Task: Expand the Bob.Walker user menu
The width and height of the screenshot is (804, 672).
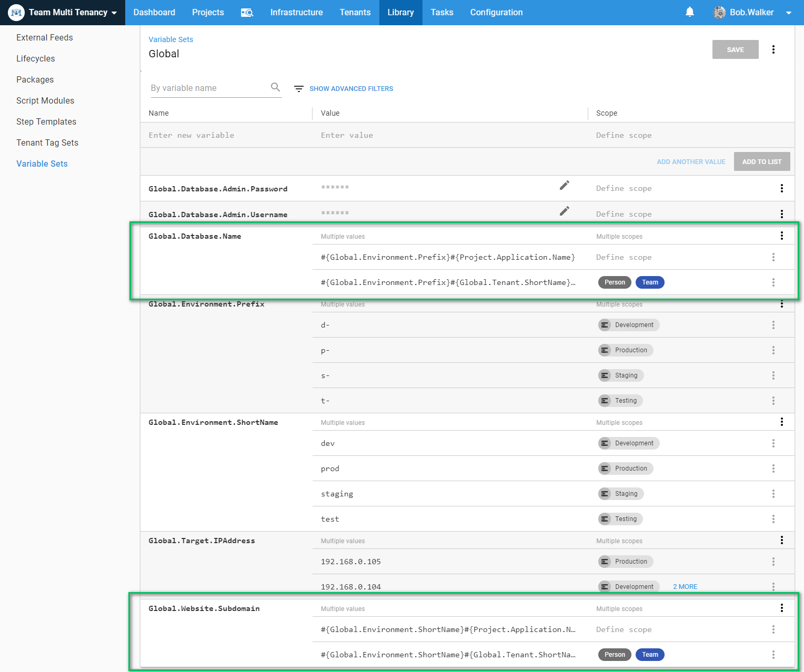Action: pyautogui.click(x=752, y=13)
